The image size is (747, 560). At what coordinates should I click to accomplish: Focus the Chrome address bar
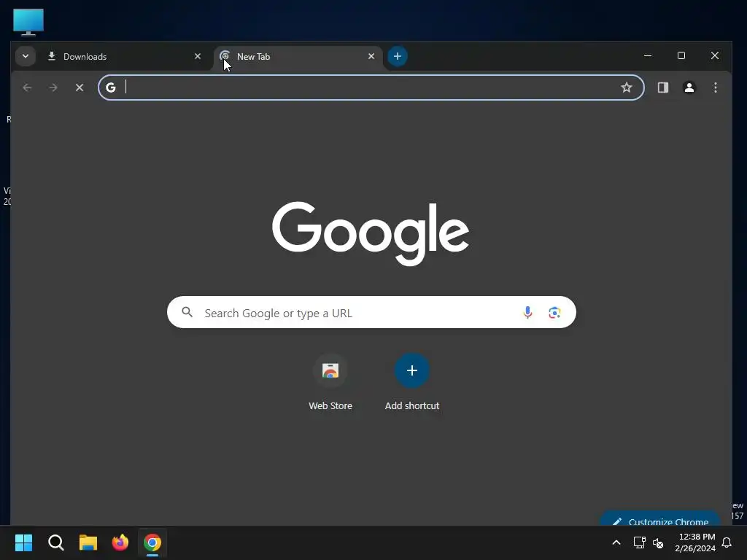[x=371, y=87]
